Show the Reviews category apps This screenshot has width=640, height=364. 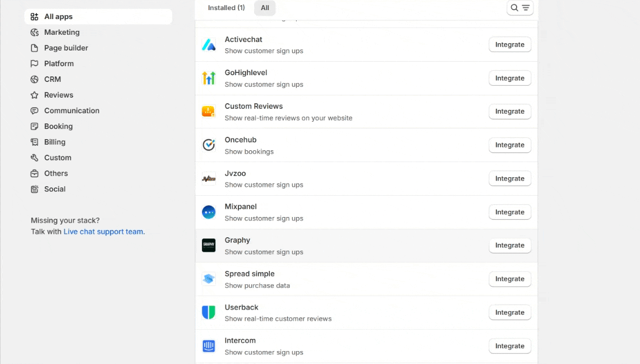pyautogui.click(x=59, y=95)
